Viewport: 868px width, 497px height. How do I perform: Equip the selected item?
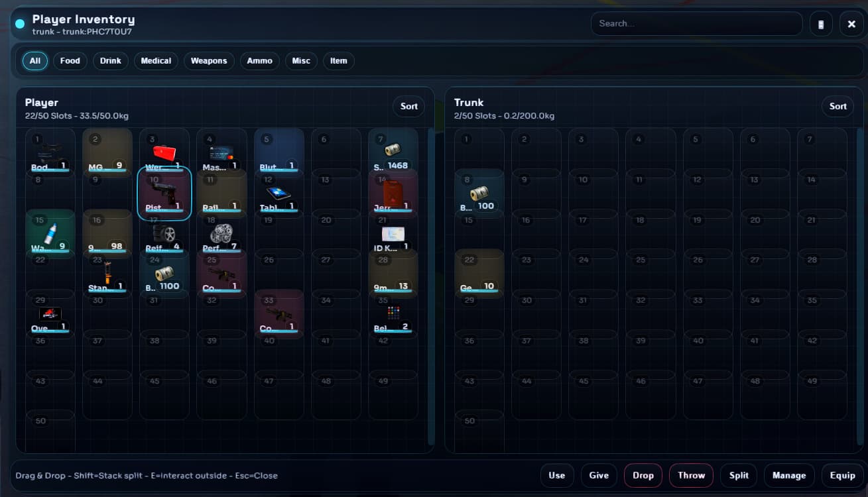click(x=843, y=475)
